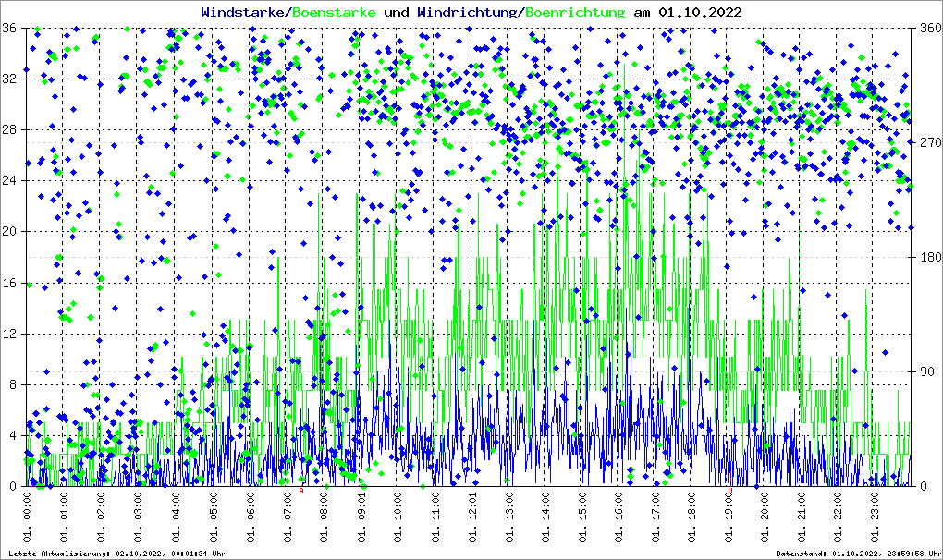Viewport: 943px width, 560px height.
Task: Click the time label 01. 04:00
Action: (175, 517)
